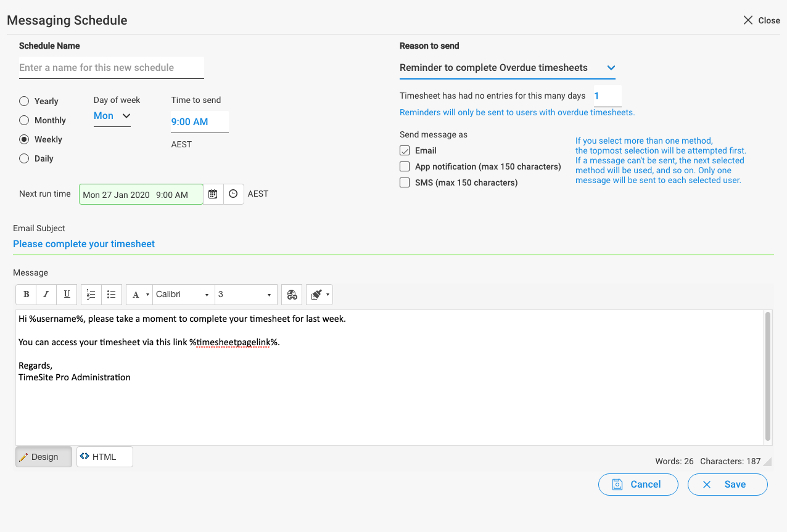This screenshot has height=532, width=787.
Task: Focus the Schedule Name input field
Action: (x=112, y=68)
